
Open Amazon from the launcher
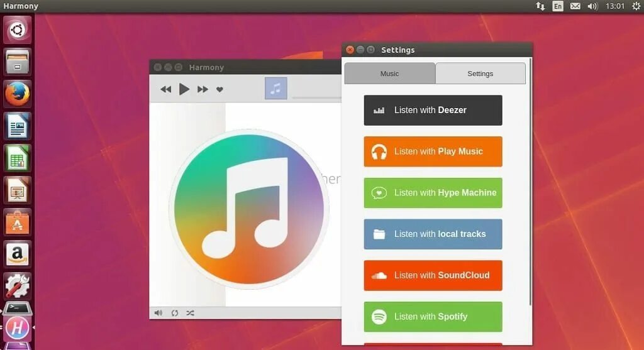[x=17, y=254]
